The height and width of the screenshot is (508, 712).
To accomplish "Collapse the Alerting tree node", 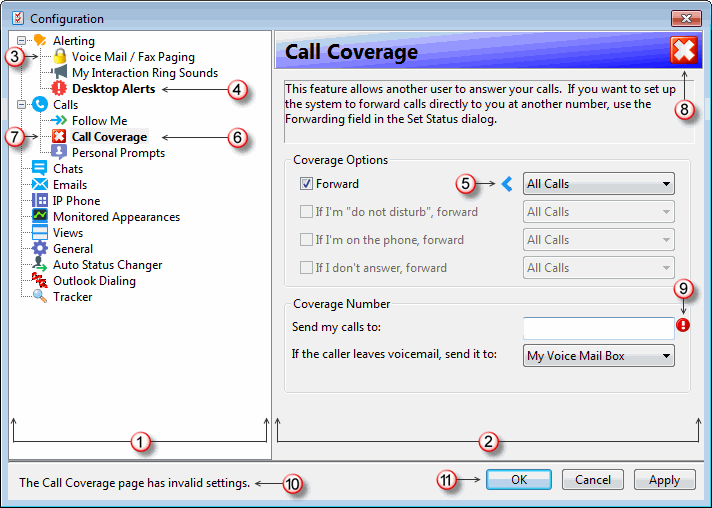I will [22, 41].
